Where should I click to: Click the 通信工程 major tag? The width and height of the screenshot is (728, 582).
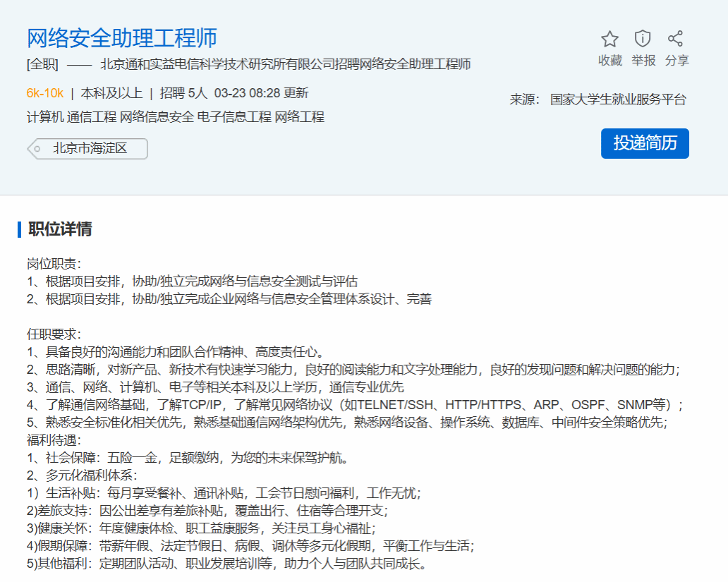(x=92, y=117)
